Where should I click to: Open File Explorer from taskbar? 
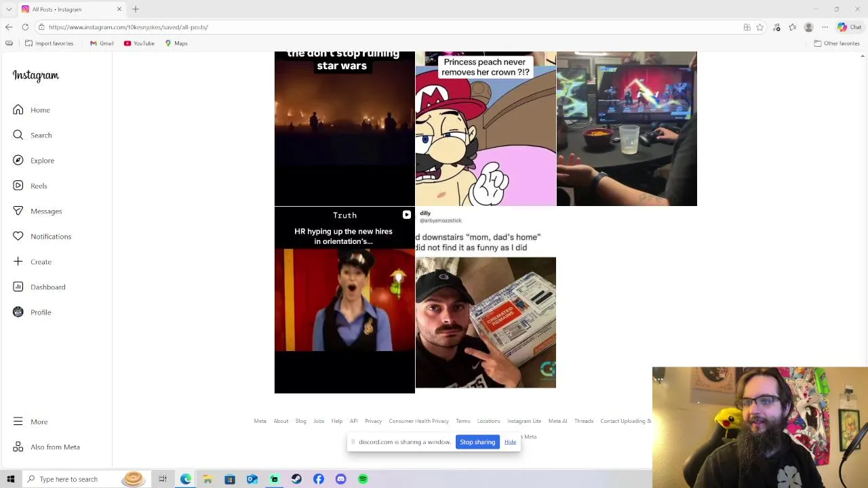(x=208, y=479)
